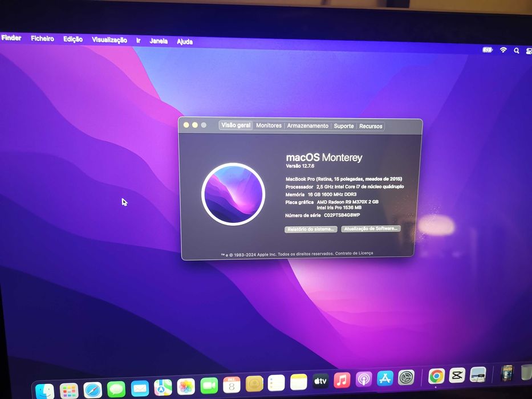This screenshot has width=532, height=399.
Task: Launch Podcasts from the Dock
Action: click(x=364, y=379)
